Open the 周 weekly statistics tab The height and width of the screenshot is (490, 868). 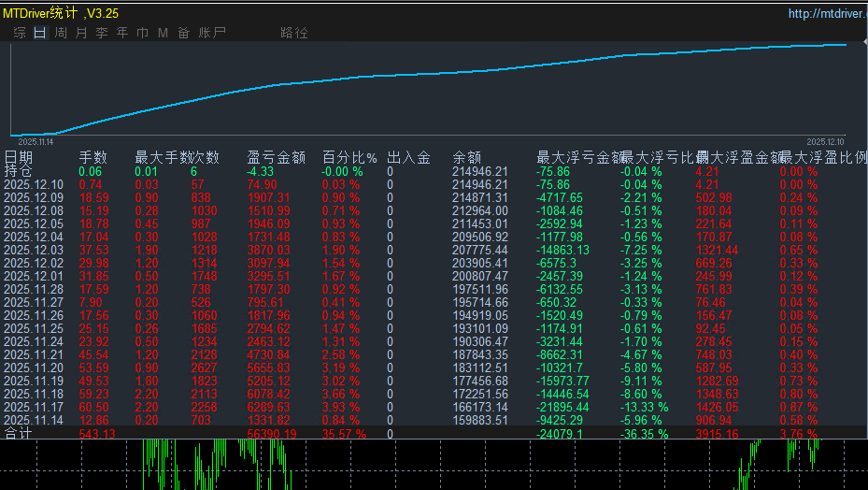click(61, 33)
